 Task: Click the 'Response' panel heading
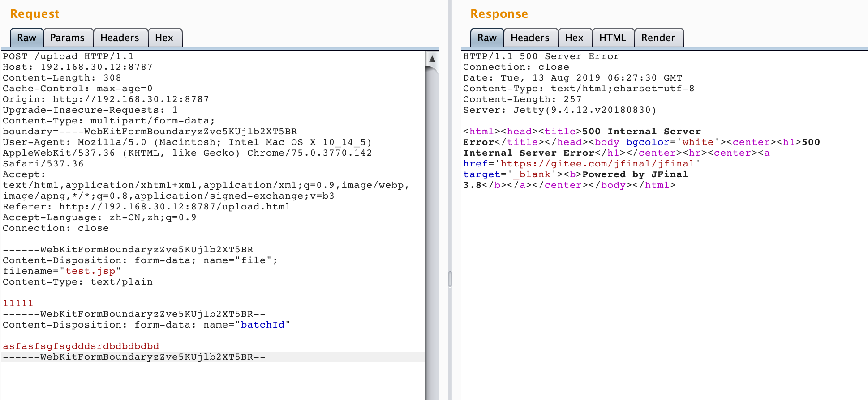pyautogui.click(x=499, y=14)
